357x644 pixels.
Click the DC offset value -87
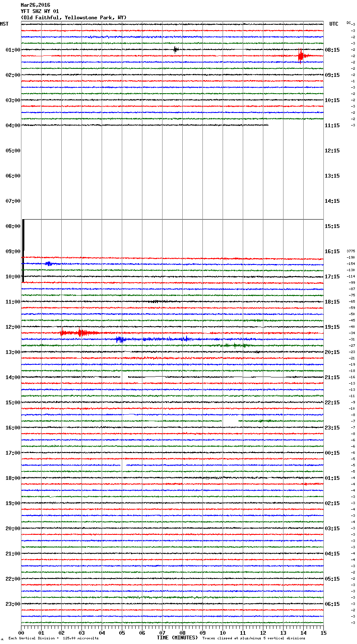pos(352,289)
